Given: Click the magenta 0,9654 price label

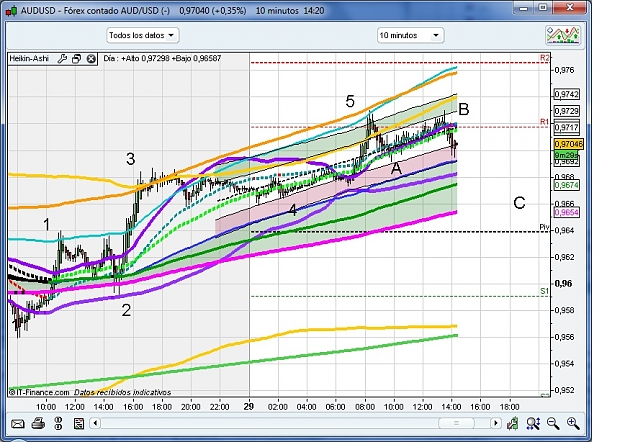Looking at the screenshot, I should click(566, 212).
